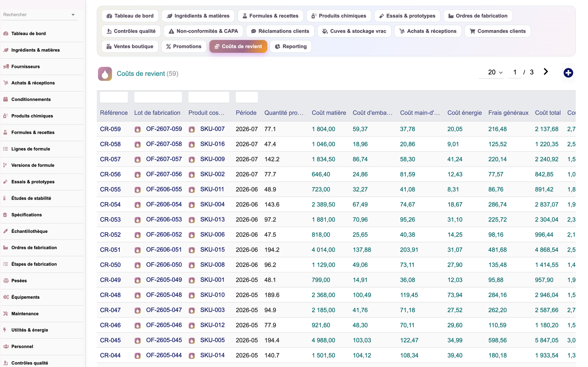Image resolution: width=588 pixels, height=367 pixels.
Task: Sort by Frais généraux column header
Action: pos(508,113)
